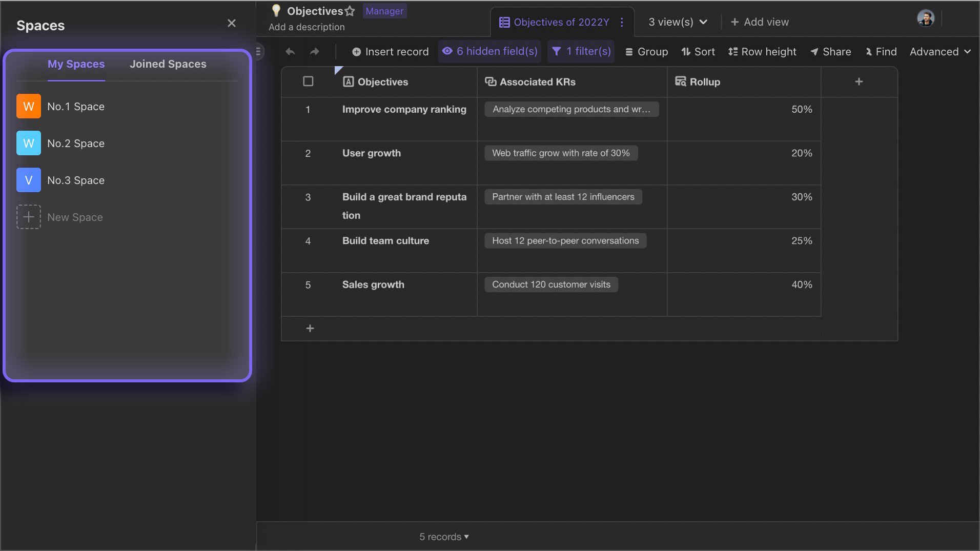Select the 50% rollup cell
The width and height of the screenshot is (980, 551).
coord(744,119)
